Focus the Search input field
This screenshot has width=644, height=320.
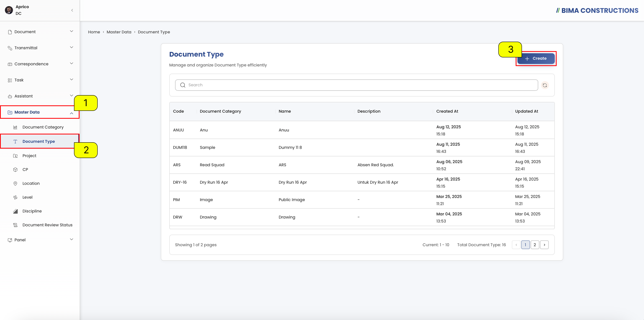pos(356,85)
